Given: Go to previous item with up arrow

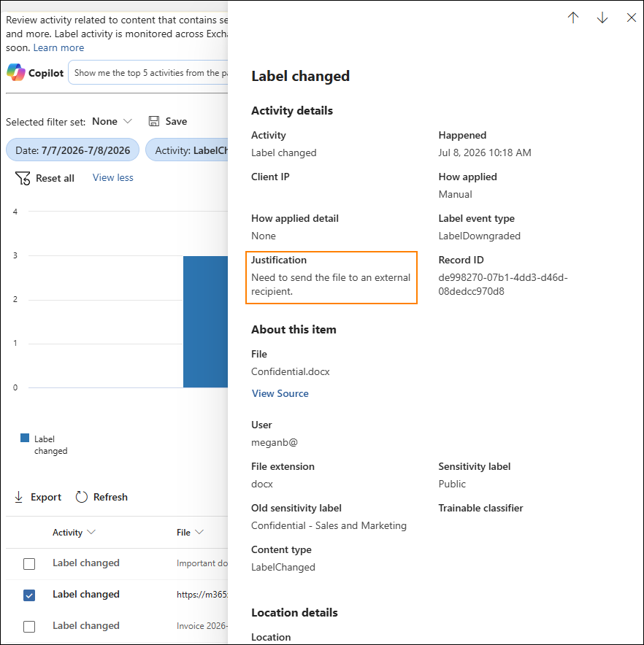Looking at the screenshot, I should tap(573, 18).
